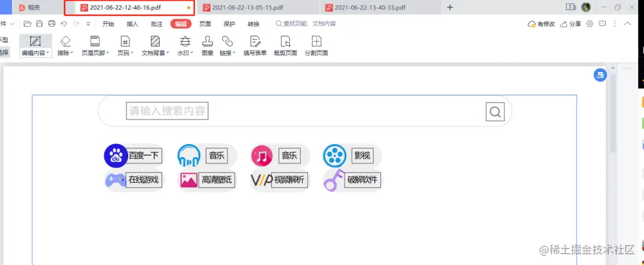Open the quick access toolbar customize arrow
Viewport: 644px width, 265px height.
click(x=88, y=24)
